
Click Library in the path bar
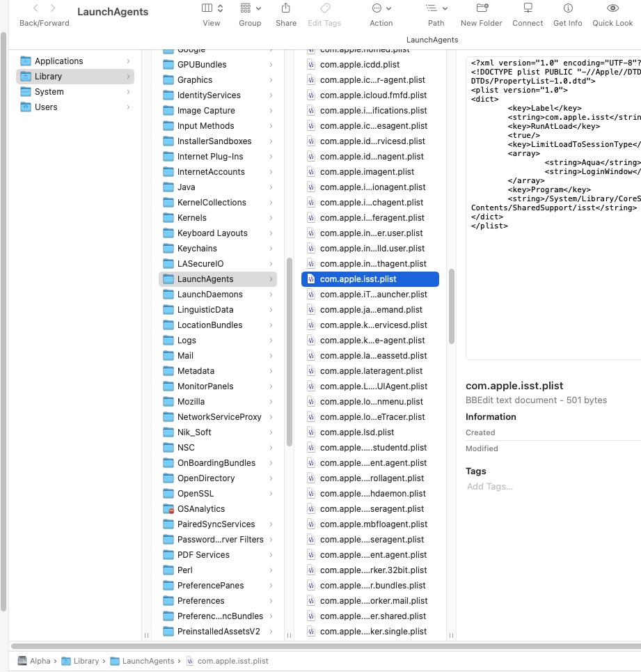pyautogui.click(x=81, y=661)
